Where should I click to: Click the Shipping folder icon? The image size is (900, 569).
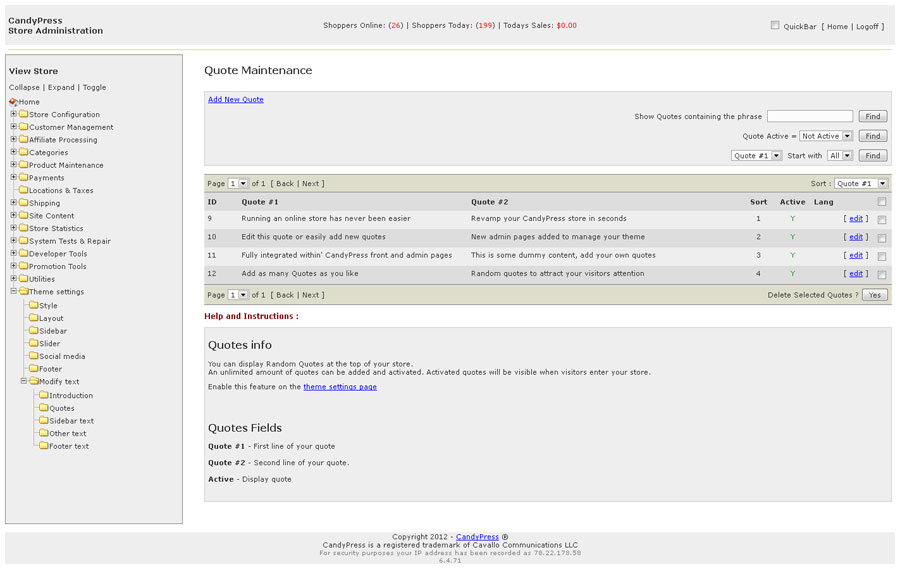pos(24,202)
